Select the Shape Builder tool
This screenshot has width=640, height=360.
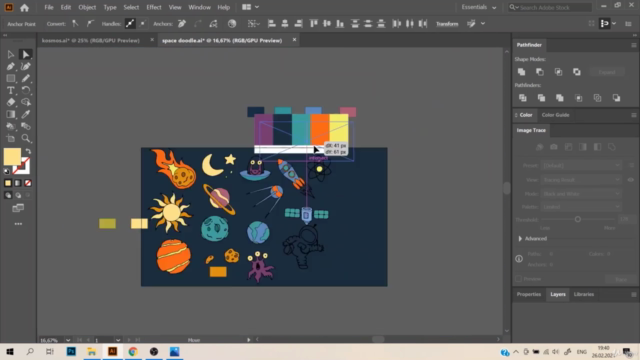(x=26, y=102)
